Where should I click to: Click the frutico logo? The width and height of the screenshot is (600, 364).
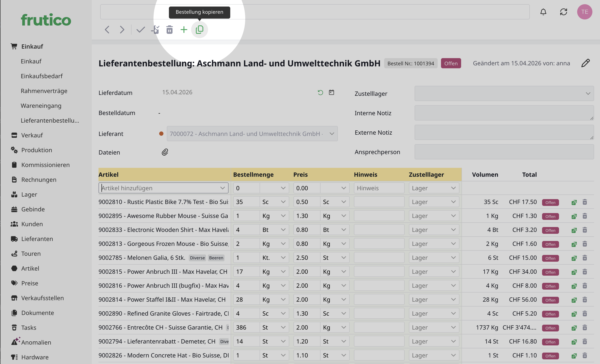(46, 19)
